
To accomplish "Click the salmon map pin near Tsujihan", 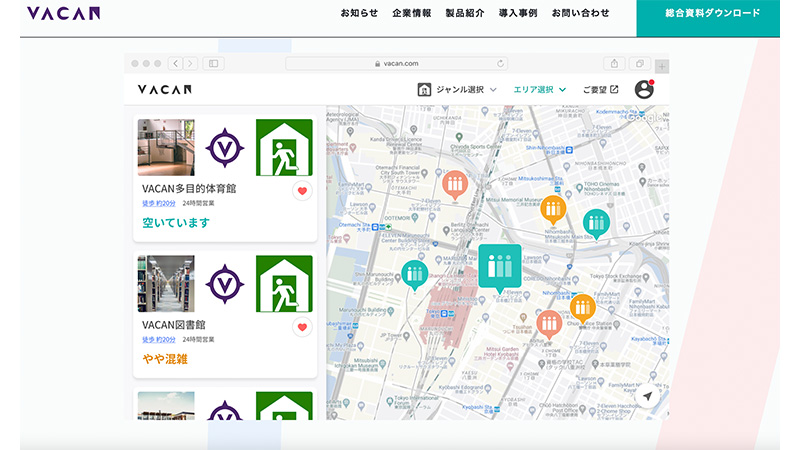I will pos(549,324).
